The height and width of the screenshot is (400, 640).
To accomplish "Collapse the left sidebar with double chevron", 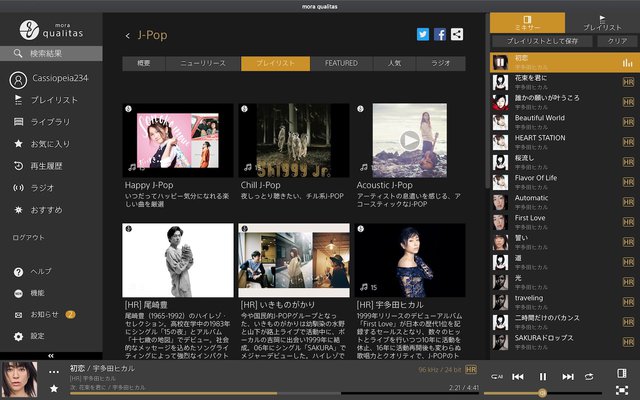I will 51,355.
